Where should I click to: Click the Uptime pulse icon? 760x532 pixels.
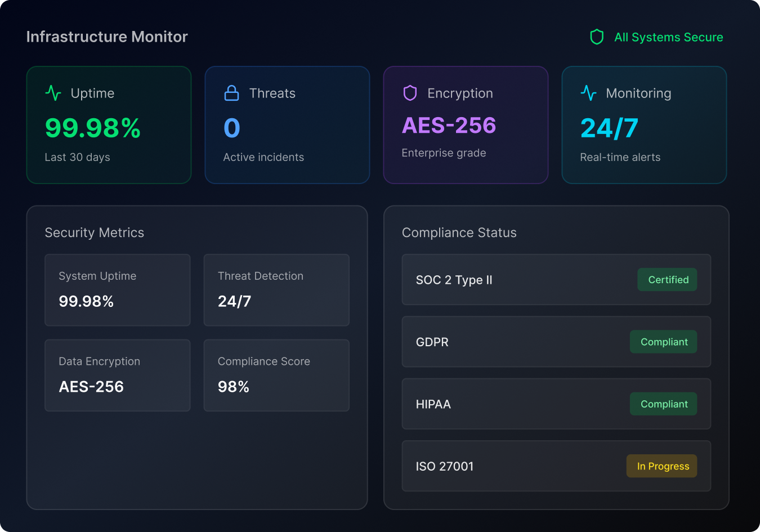coord(53,93)
